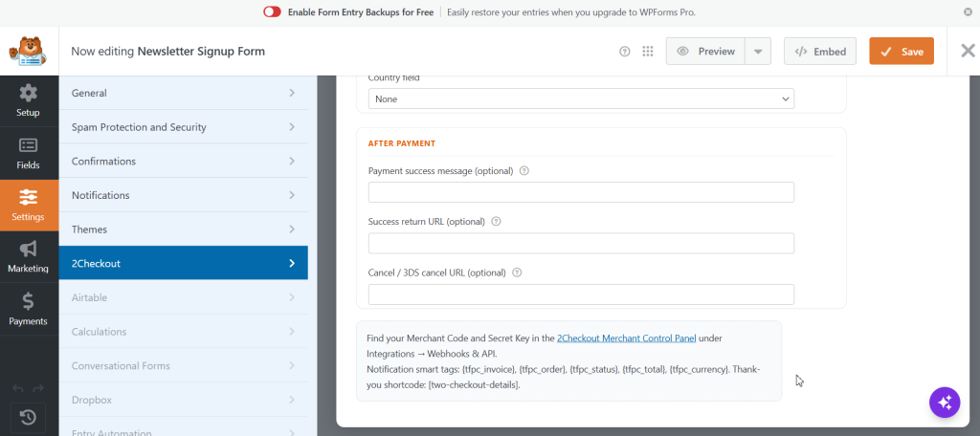Open Themes settings section
The image size is (980, 436).
tap(183, 229)
